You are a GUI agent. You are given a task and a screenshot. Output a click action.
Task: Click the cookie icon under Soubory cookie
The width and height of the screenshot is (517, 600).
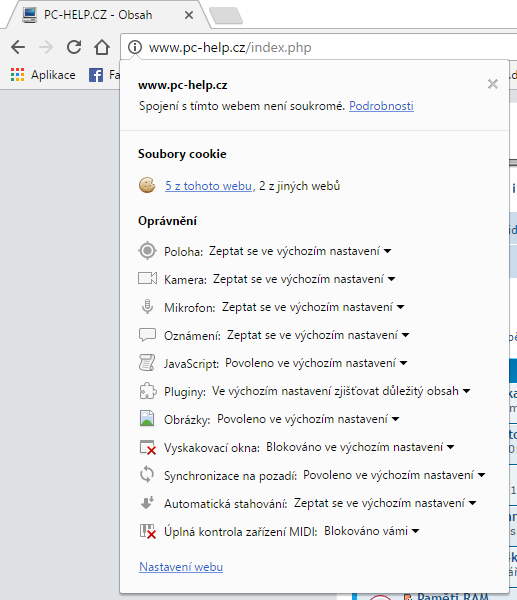(147, 186)
